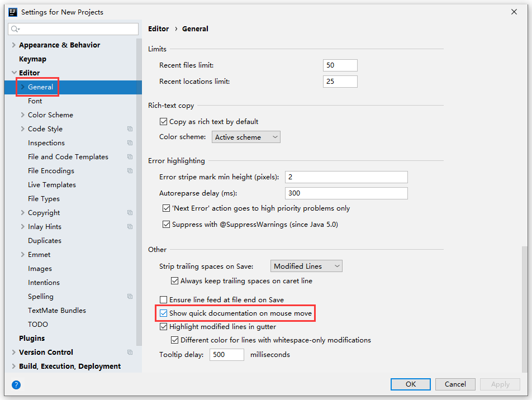
Task: Click the copy icon beside Spelling
Action: click(130, 297)
